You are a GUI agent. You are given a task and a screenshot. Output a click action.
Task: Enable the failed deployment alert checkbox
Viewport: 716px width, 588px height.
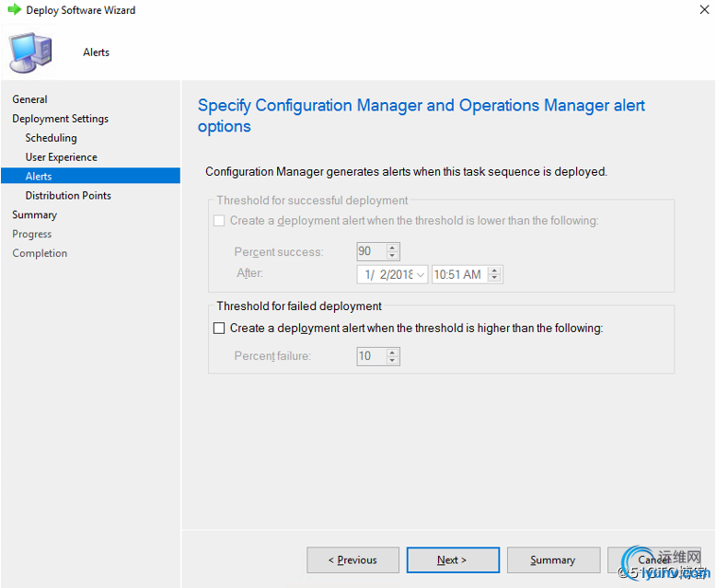tap(219, 329)
